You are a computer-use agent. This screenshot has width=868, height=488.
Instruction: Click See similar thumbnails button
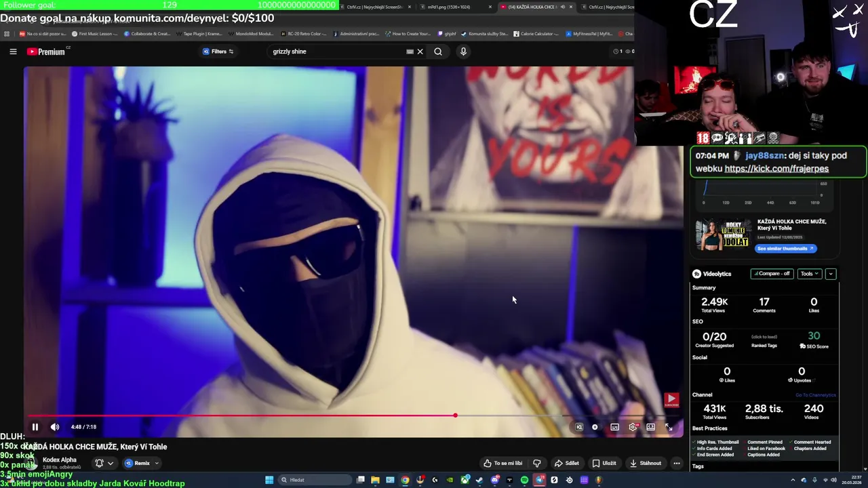coord(785,249)
